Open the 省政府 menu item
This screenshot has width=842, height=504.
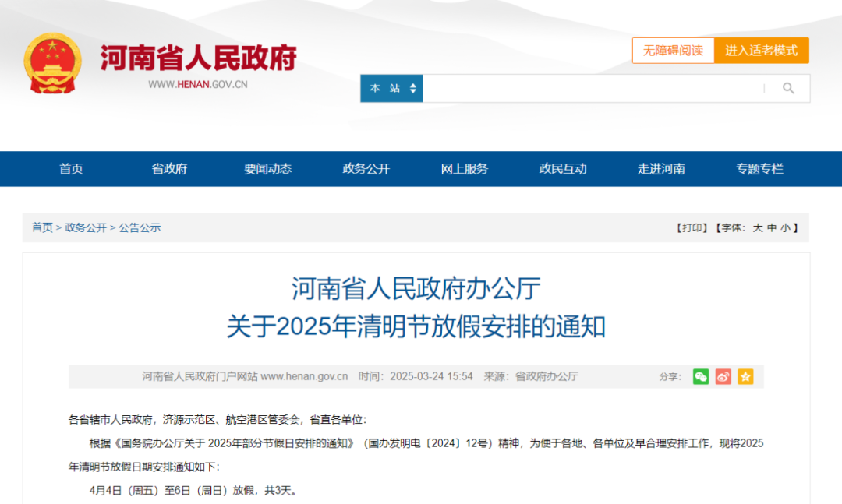(169, 168)
